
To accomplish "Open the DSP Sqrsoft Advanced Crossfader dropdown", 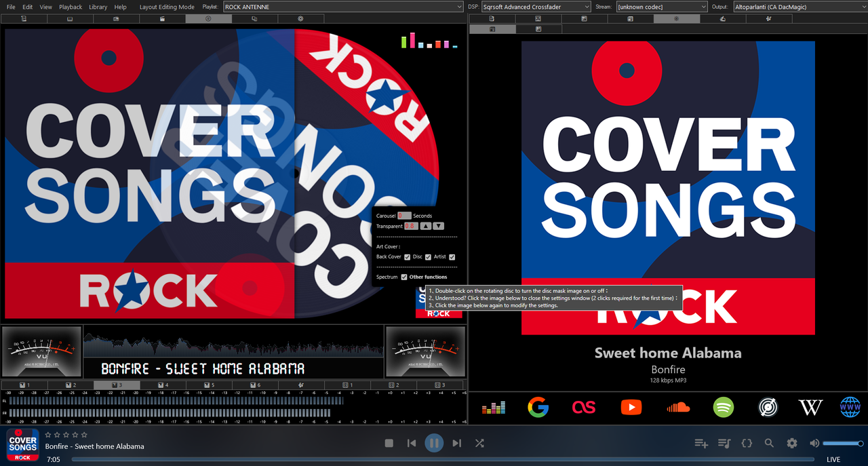I will click(536, 7).
